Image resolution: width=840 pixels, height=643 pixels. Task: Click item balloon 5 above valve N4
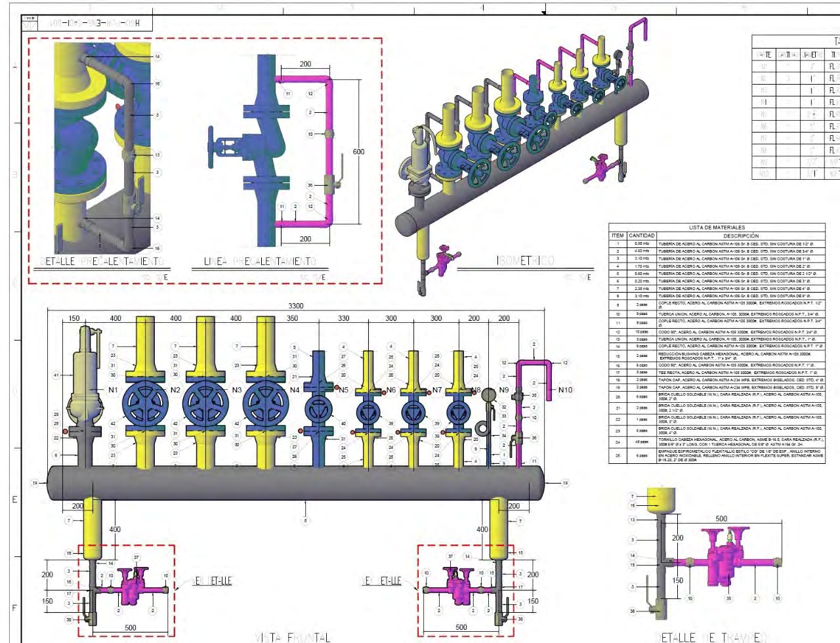[295, 347]
